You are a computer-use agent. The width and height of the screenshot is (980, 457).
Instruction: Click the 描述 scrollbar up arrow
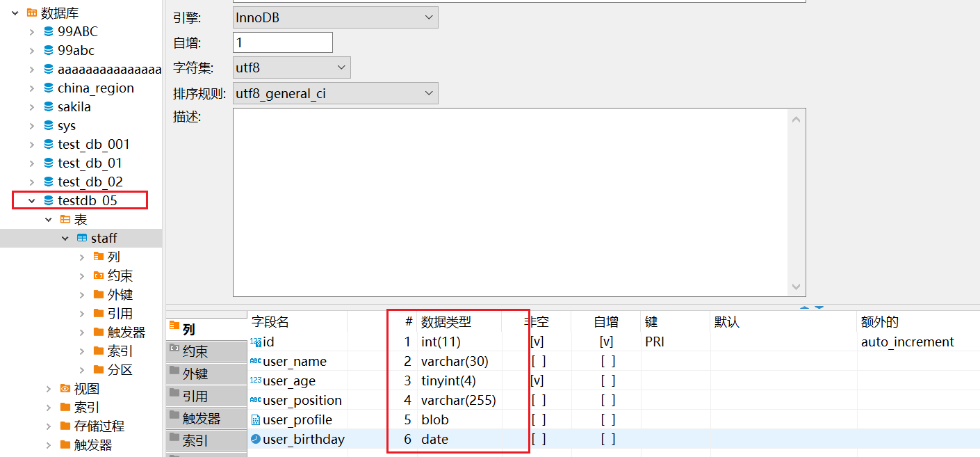coord(797,119)
